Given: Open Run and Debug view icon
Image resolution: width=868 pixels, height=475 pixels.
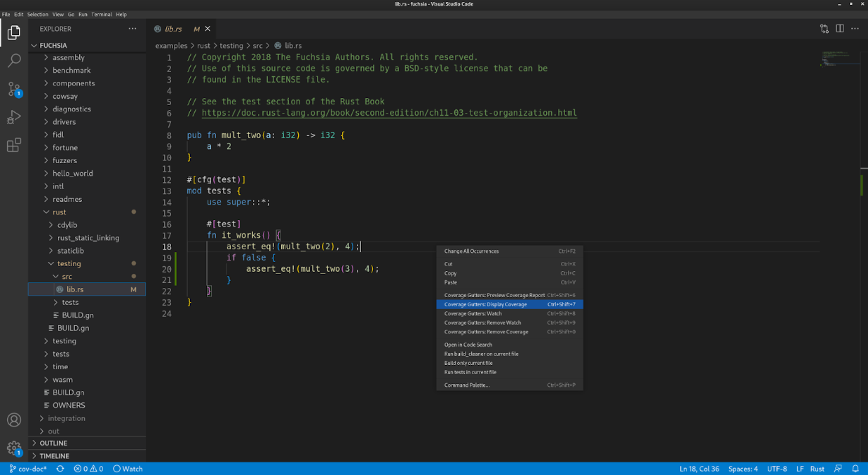Looking at the screenshot, I should 14,117.
